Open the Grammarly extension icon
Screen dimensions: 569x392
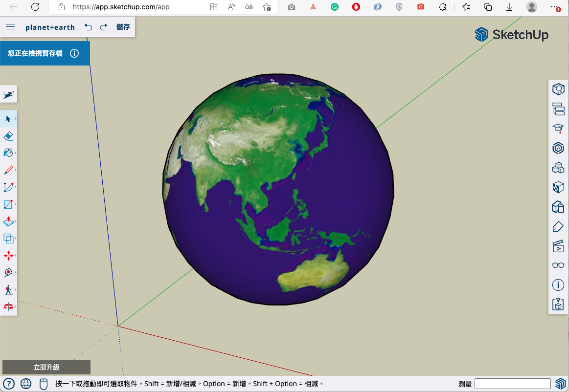pyautogui.click(x=335, y=7)
